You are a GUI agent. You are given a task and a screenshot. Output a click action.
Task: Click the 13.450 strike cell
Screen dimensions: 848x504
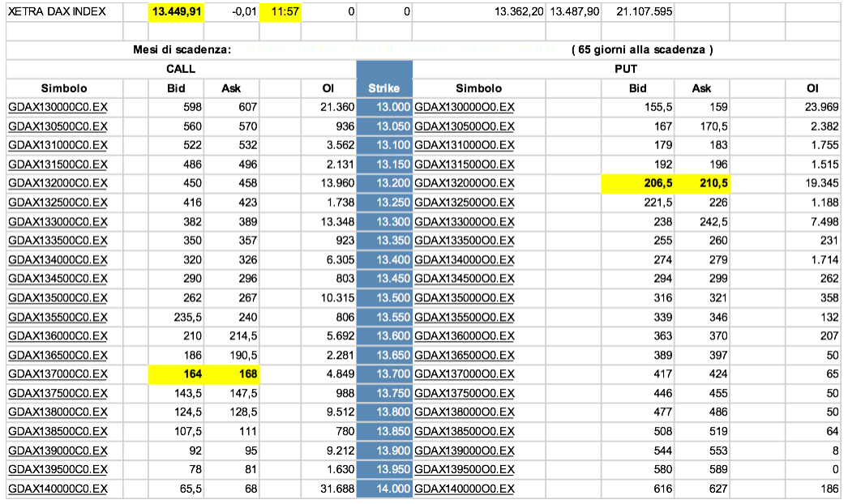(384, 279)
